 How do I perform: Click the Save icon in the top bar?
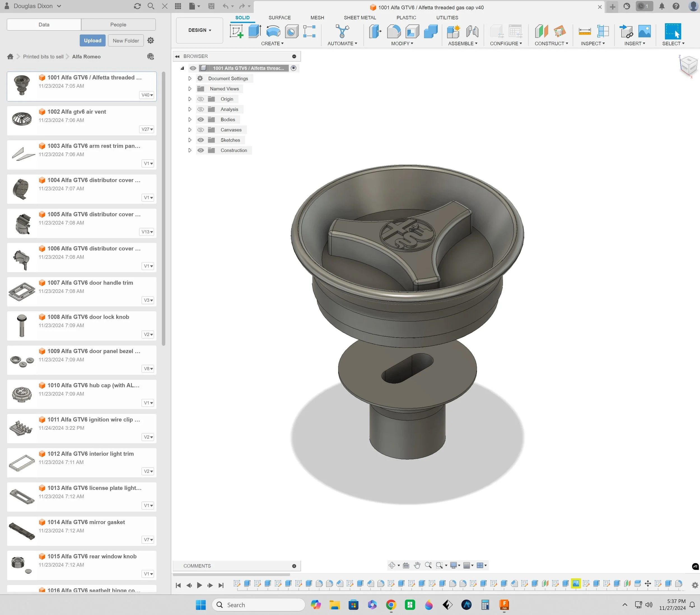click(x=211, y=6)
